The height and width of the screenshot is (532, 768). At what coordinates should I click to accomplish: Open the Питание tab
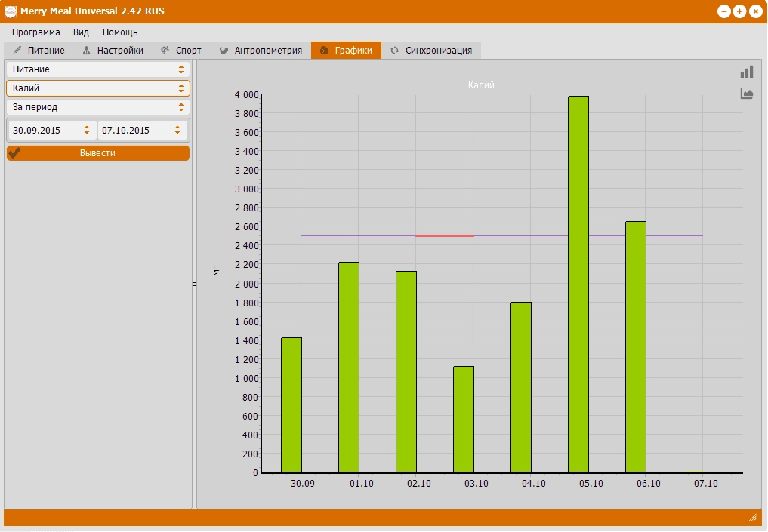[x=39, y=51]
